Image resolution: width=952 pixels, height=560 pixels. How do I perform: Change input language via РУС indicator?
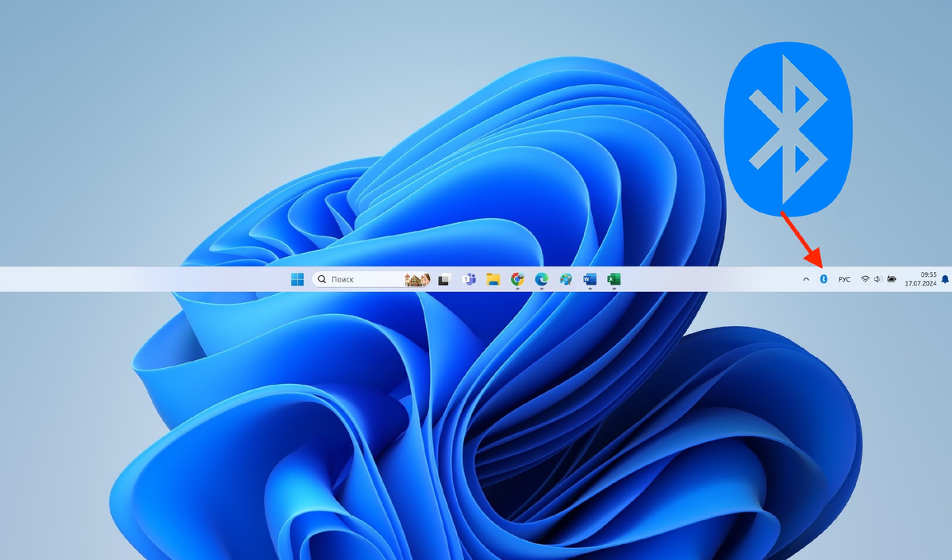click(845, 279)
